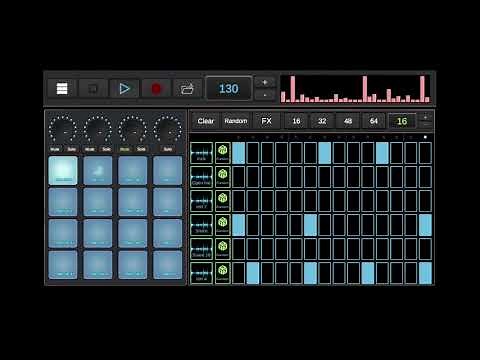The image size is (480, 360).
Task: Solo the channel under the fourth knob
Action: pyautogui.click(x=168, y=149)
